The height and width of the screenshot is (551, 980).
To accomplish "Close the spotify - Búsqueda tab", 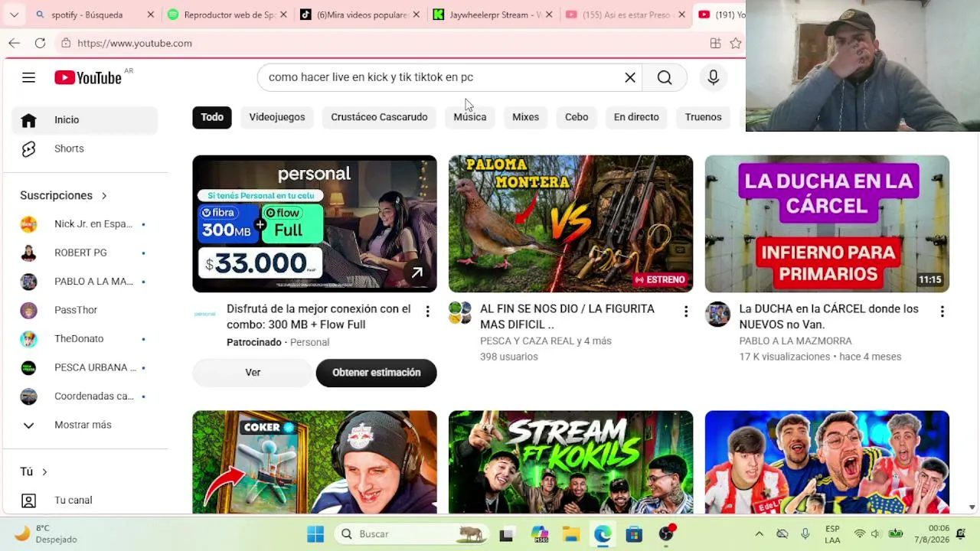I will pos(151,15).
